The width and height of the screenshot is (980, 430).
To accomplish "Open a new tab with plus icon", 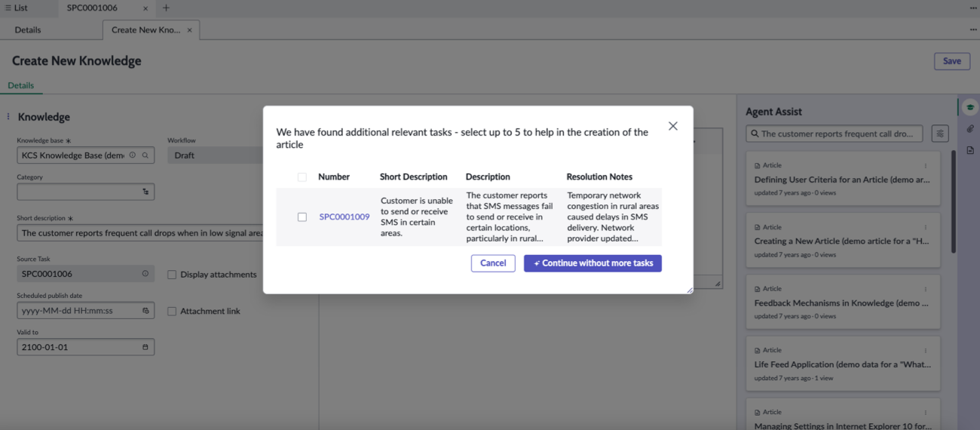I will (166, 8).
